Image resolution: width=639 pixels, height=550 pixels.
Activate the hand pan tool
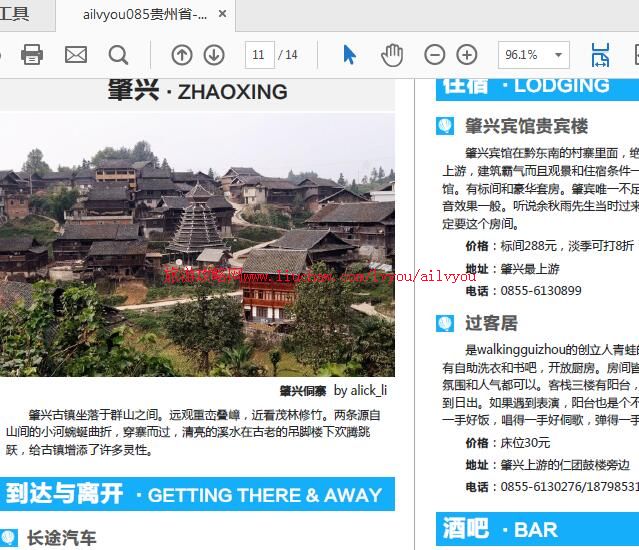coord(392,54)
